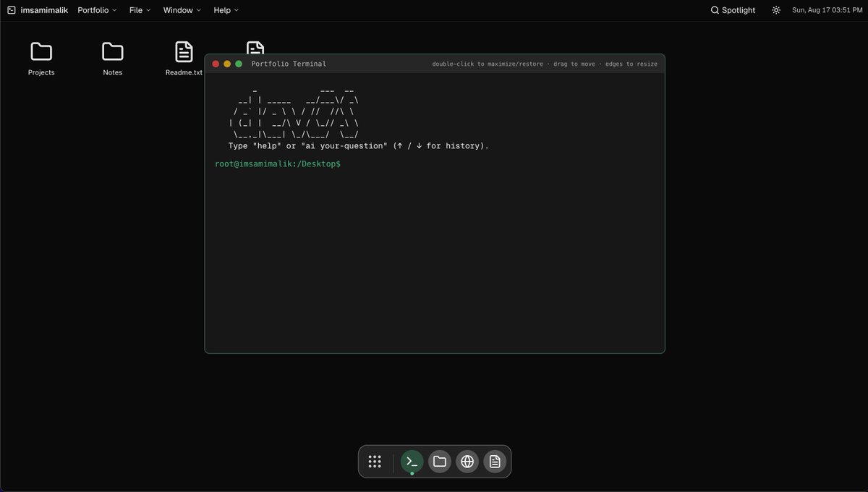Click the partially hidden desktop document icon
The height and width of the screenshot is (492, 868).
coord(255,47)
